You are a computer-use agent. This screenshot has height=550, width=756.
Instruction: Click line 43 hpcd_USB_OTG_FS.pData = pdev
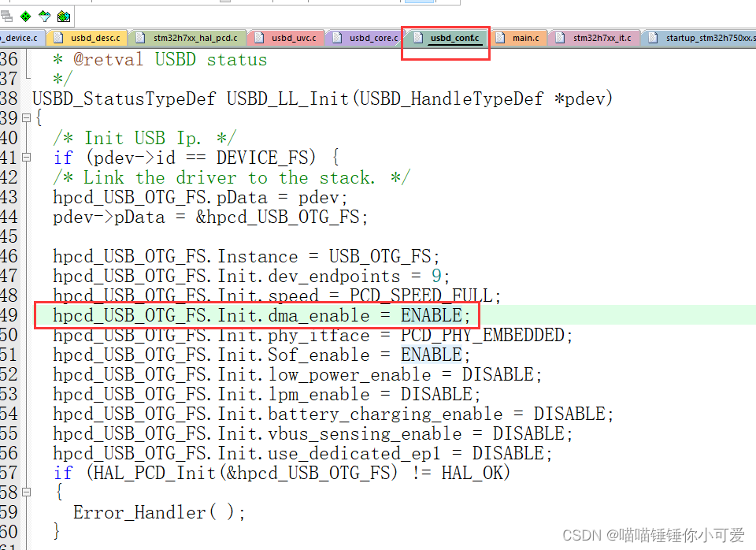(199, 197)
